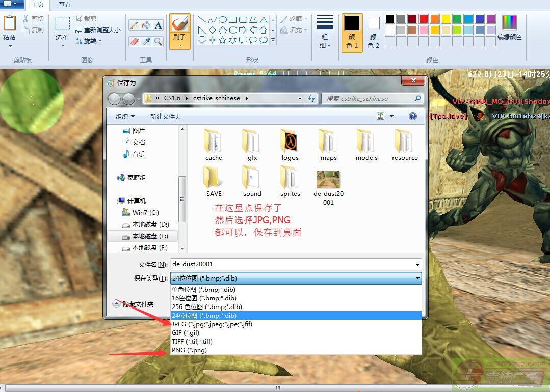The image size is (550, 392).
Task: Switch to the View (查看) ribbon tab
Action: [65, 5]
